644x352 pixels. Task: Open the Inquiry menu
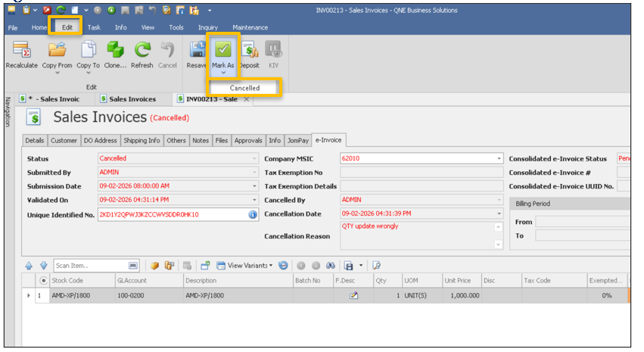(x=207, y=27)
